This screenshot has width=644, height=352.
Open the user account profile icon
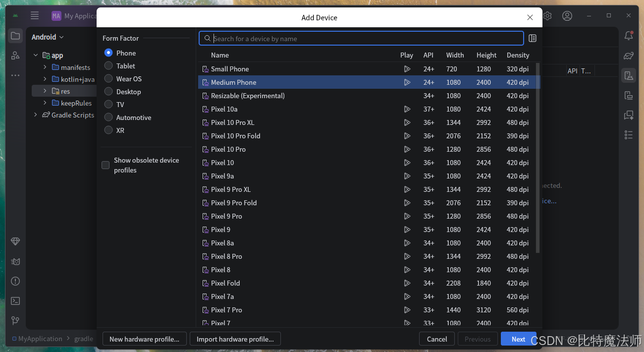pyautogui.click(x=567, y=16)
